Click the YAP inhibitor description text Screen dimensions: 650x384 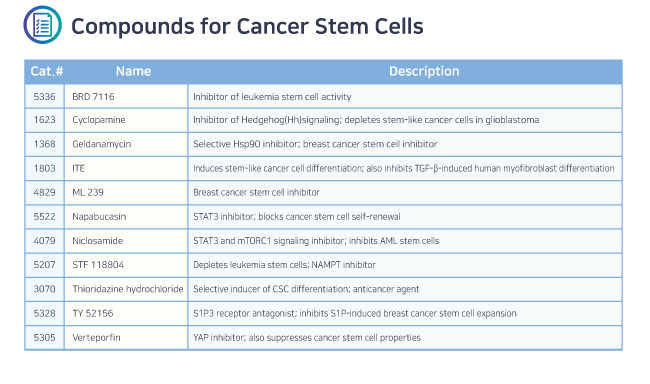tap(307, 338)
